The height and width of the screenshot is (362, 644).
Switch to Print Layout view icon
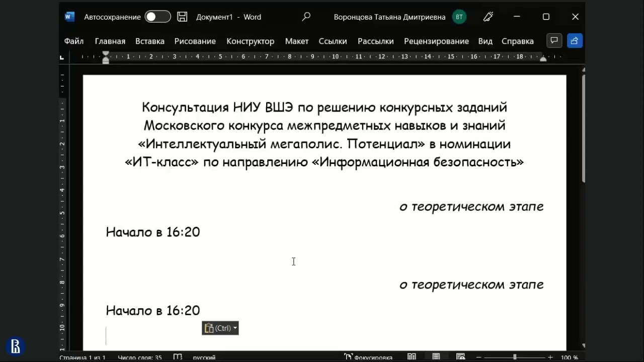pyautogui.click(x=436, y=357)
